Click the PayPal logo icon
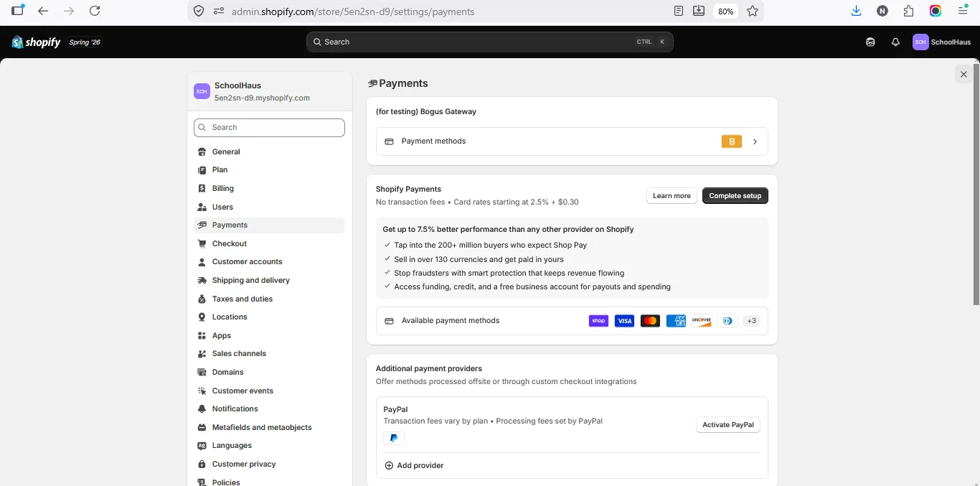Screen dimensions: 980x486 tap(393, 438)
